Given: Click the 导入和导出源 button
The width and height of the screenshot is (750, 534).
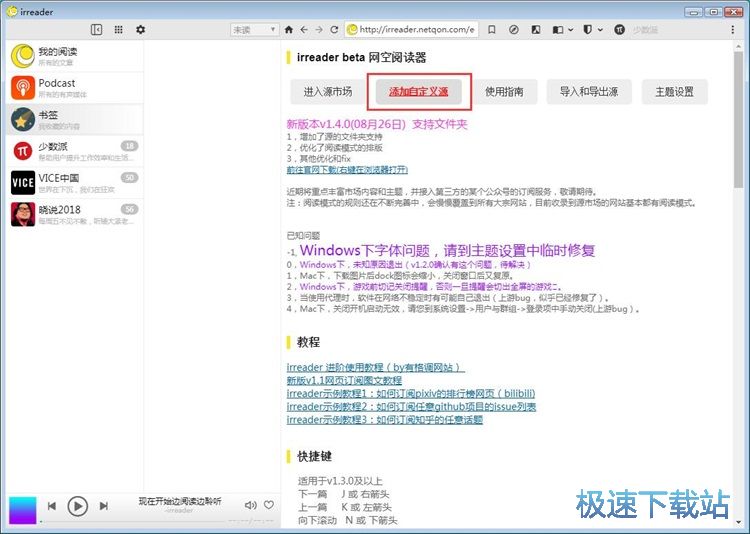Looking at the screenshot, I should click(589, 91).
